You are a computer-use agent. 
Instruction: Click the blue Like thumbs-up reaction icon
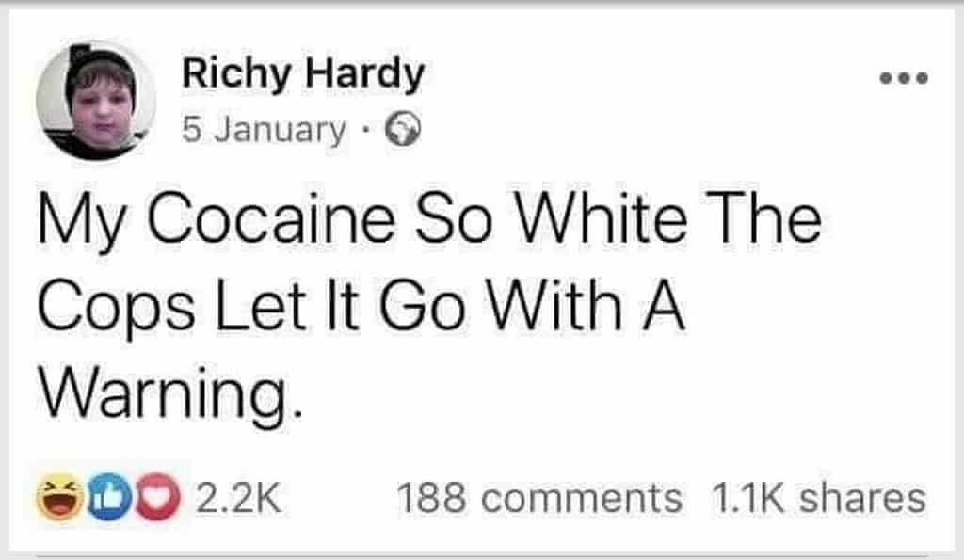(109, 497)
